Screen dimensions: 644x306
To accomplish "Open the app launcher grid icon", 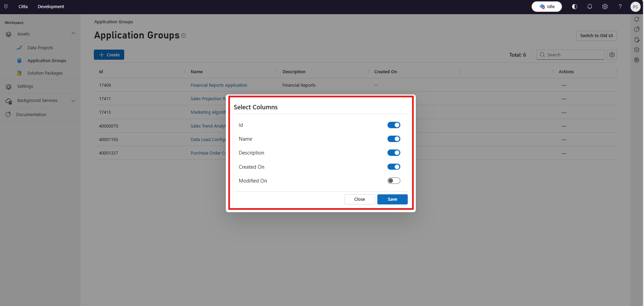I will pyautogui.click(x=6, y=6).
